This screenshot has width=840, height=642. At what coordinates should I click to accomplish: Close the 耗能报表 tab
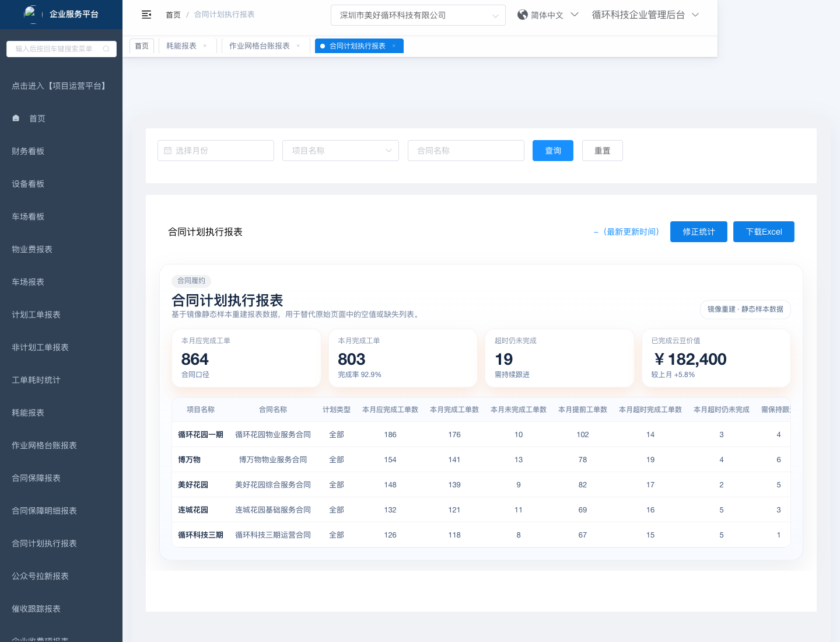[205, 46]
